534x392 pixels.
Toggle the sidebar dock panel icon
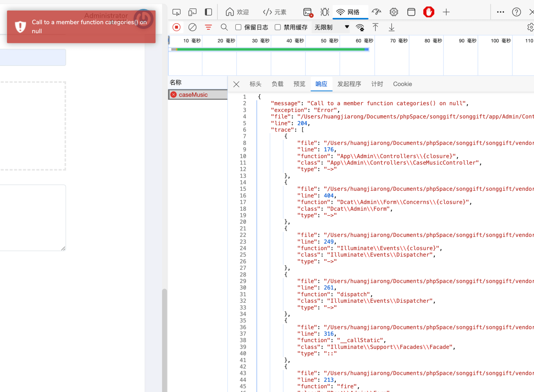208,12
